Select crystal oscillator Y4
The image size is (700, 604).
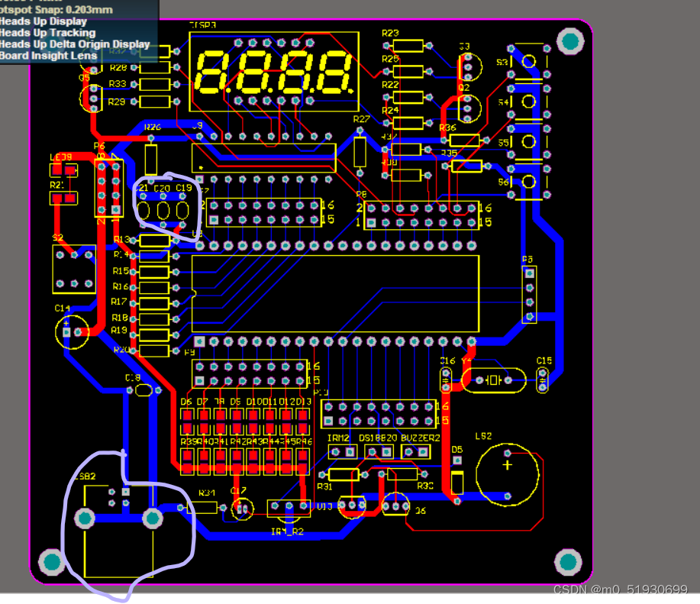(493, 380)
